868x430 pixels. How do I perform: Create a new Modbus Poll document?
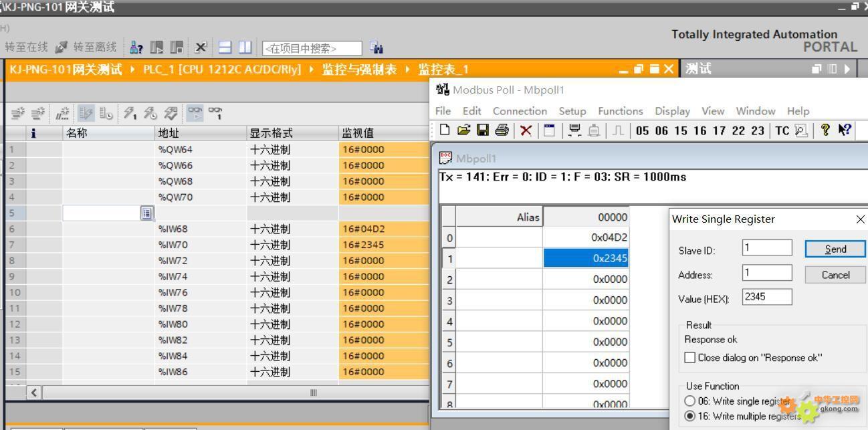click(445, 130)
